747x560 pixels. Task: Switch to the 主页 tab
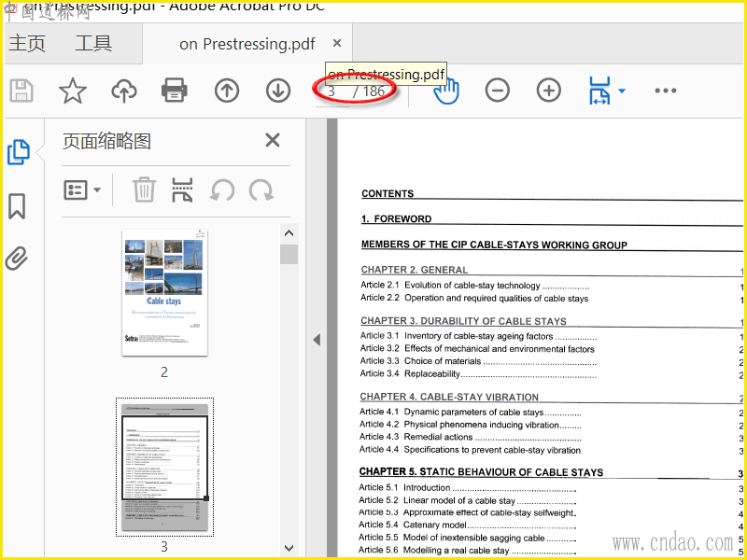[x=27, y=44]
